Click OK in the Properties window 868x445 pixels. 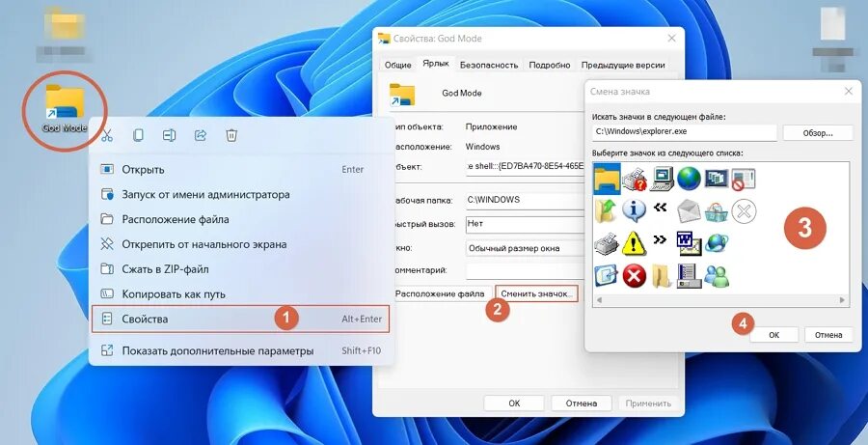point(514,403)
